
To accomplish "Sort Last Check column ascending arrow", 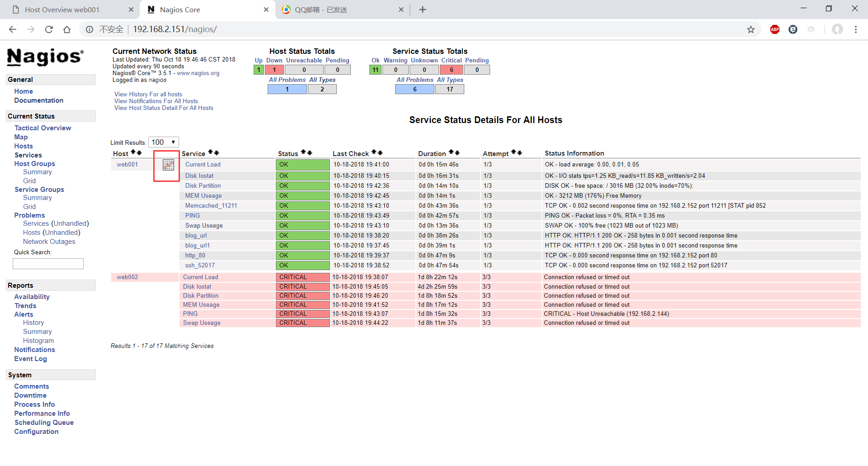I will (374, 152).
